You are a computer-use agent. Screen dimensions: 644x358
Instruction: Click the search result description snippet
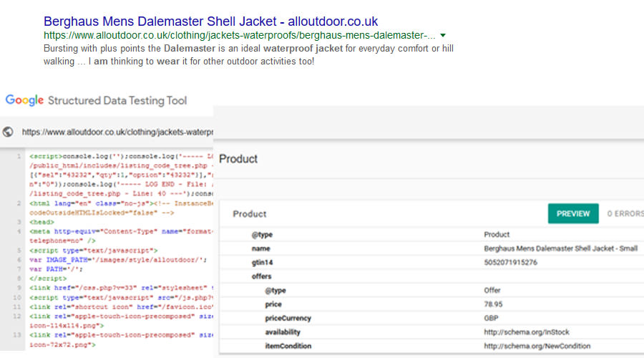[x=248, y=54]
